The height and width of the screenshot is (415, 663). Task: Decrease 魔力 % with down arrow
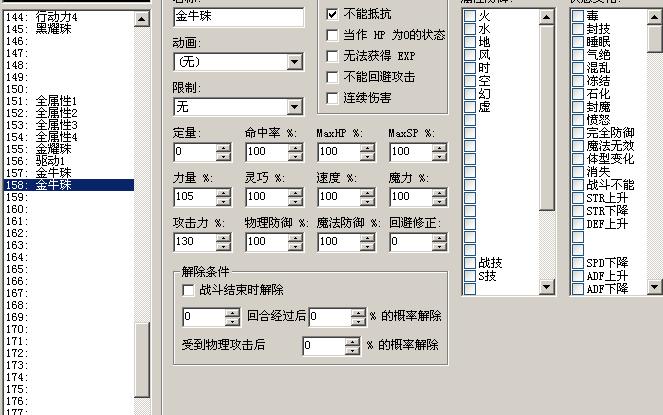pos(439,201)
